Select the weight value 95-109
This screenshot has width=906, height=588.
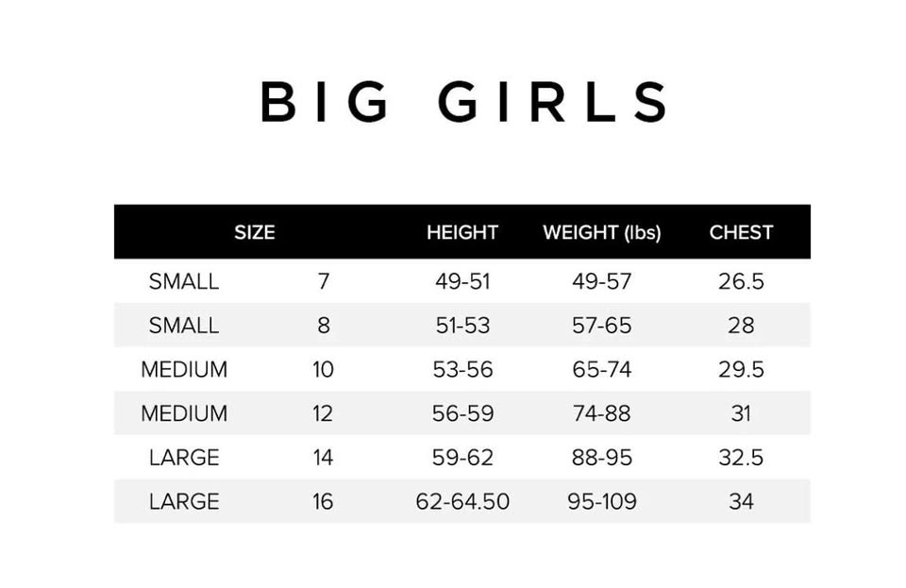[601, 501]
